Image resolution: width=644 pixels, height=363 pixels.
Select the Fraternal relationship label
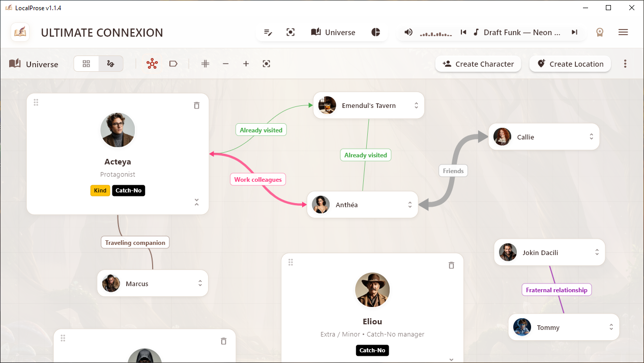click(x=557, y=290)
